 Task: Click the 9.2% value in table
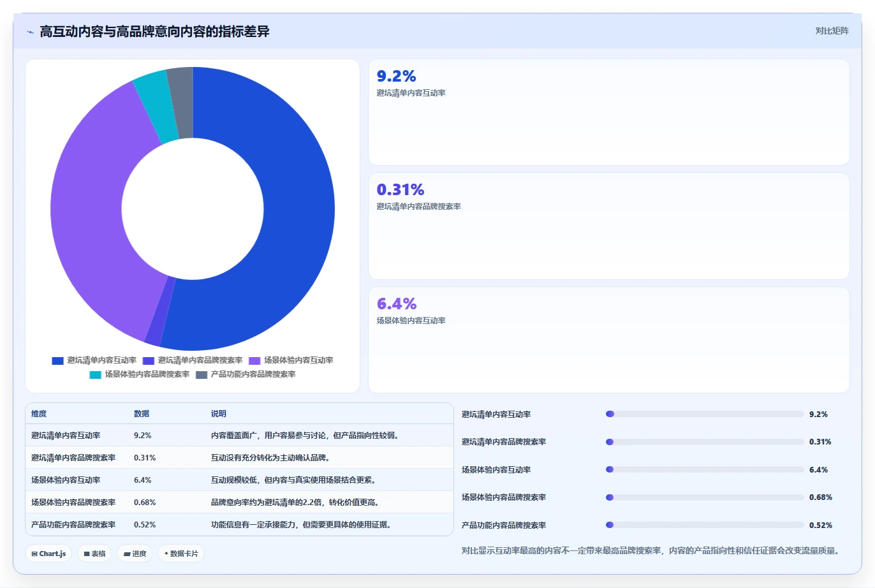click(143, 436)
